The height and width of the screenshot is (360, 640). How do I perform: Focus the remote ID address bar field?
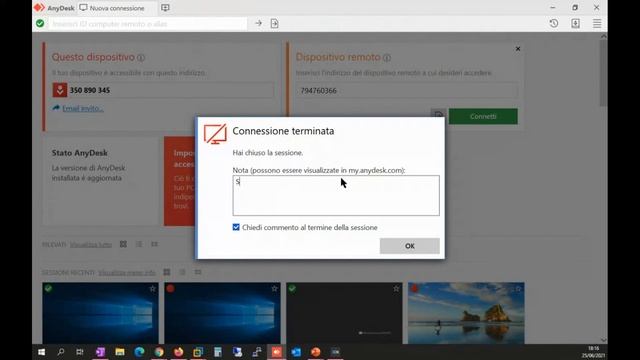click(x=148, y=24)
